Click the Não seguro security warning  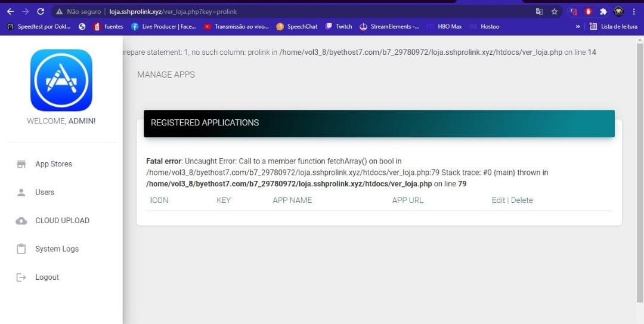(x=79, y=11)
